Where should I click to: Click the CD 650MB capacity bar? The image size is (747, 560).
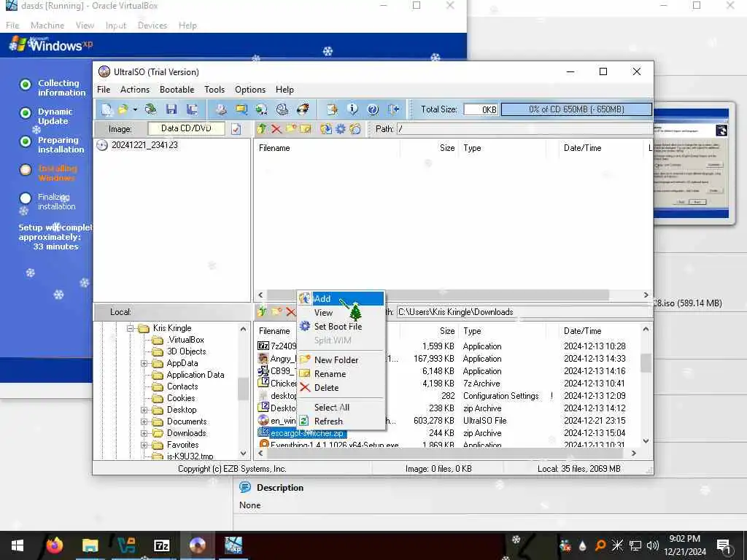point(576,109)
